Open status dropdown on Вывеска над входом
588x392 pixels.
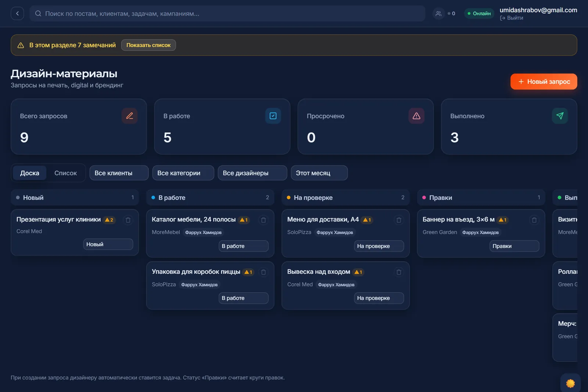click(x=379, y=298)
